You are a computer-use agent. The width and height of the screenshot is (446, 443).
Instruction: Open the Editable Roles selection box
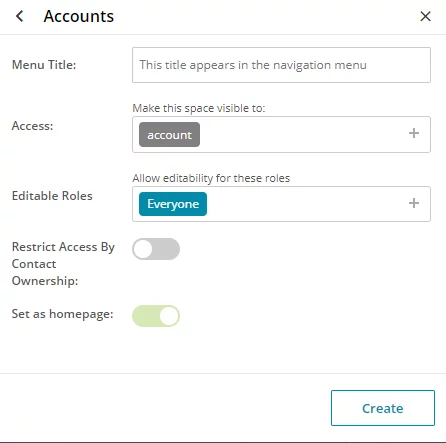281,204
